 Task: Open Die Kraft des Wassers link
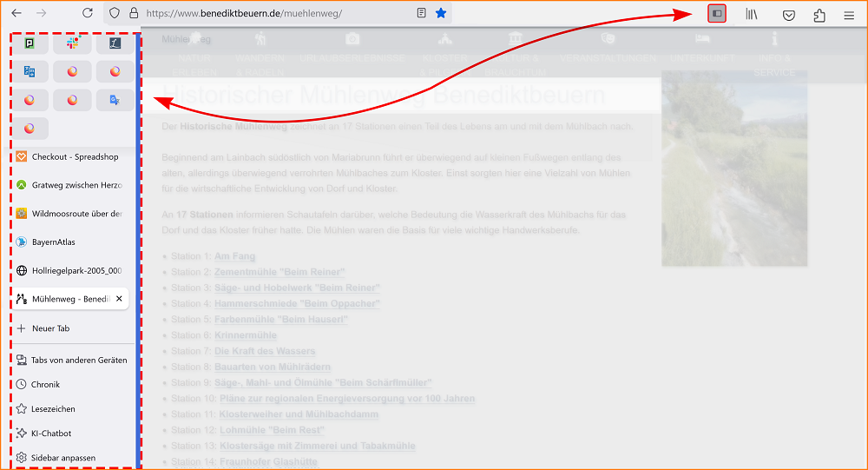[x=265, y=351]
